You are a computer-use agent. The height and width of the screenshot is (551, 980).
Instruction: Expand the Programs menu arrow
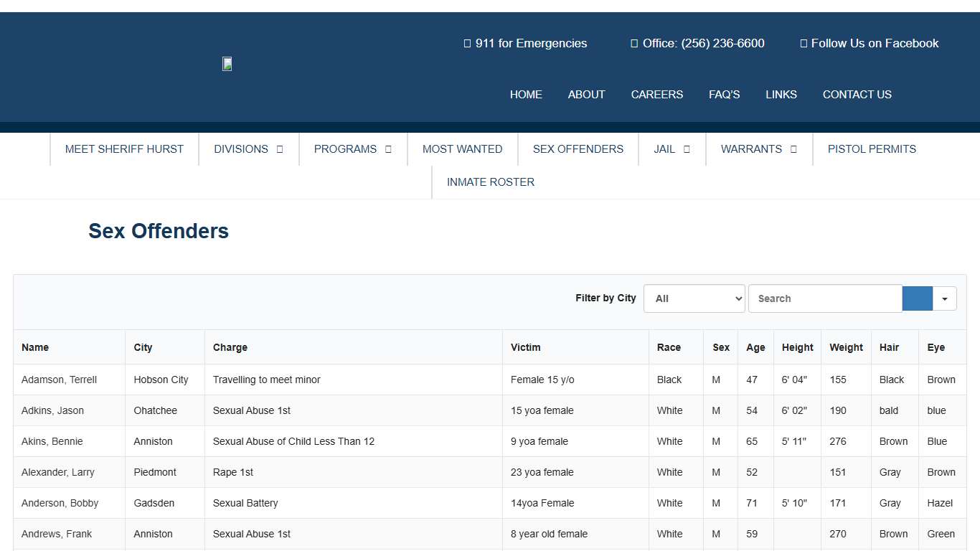pos(388,149)
